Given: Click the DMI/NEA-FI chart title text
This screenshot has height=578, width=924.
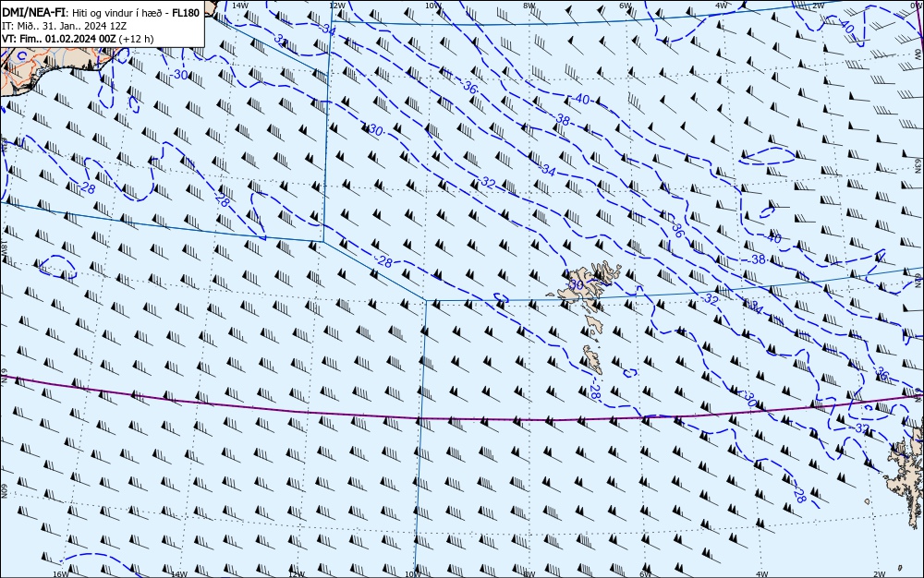Looking at the screenshot, I should point(35,13).
